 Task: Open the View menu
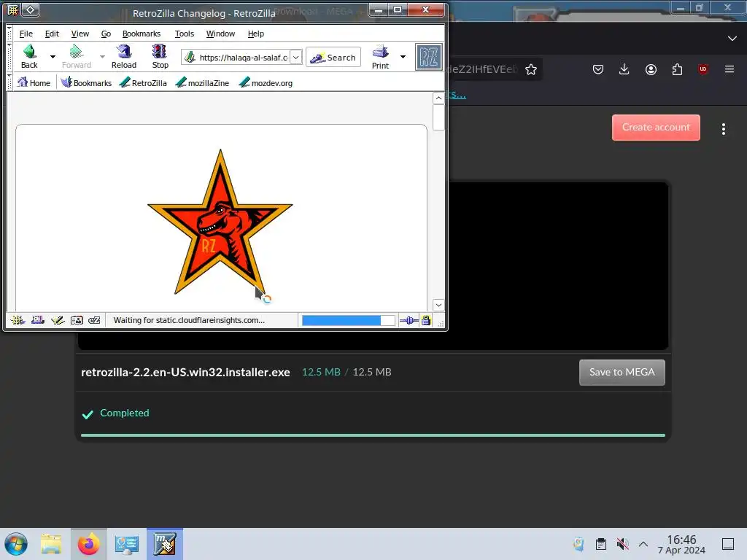(80, 34)
